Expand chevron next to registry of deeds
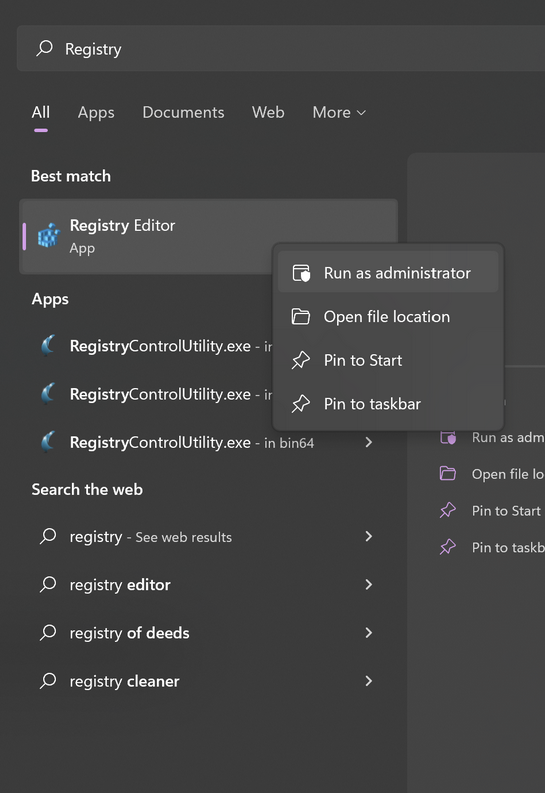545x793 pixels. (x=369, y=633)
